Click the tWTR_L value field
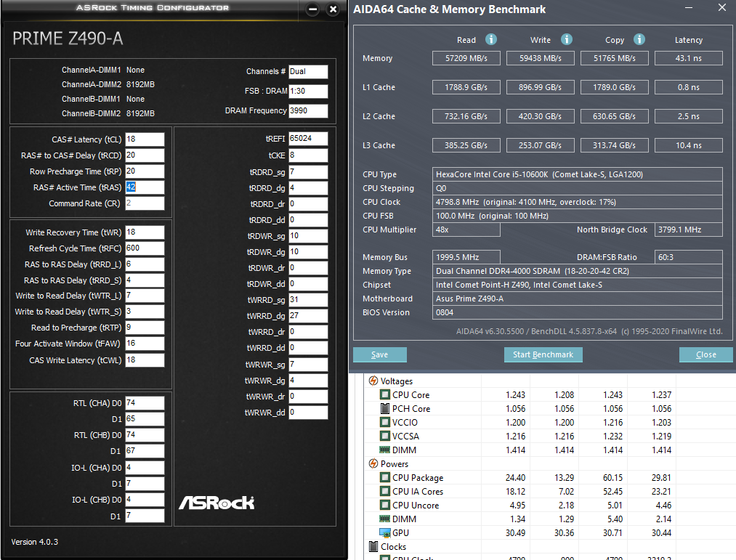This screenshot has width=736, height=560. click(145, 296)
